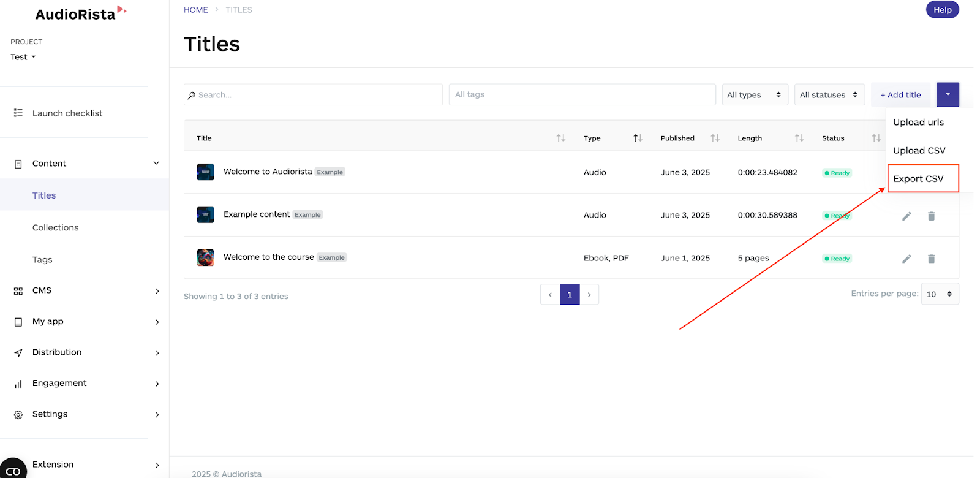Expand the Extension sidebar section
The height and width of the screenshot is (478, 980).
[x=157, y=465]
